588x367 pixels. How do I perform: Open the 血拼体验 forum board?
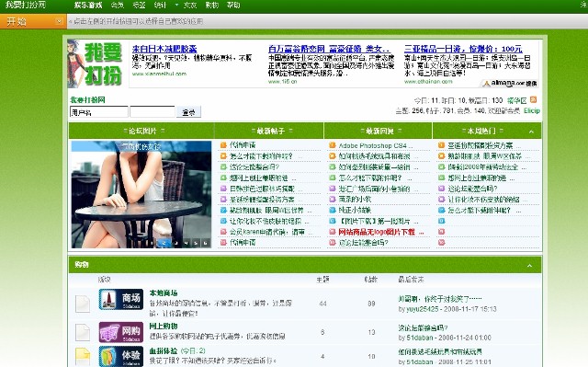tap(164, 350)
